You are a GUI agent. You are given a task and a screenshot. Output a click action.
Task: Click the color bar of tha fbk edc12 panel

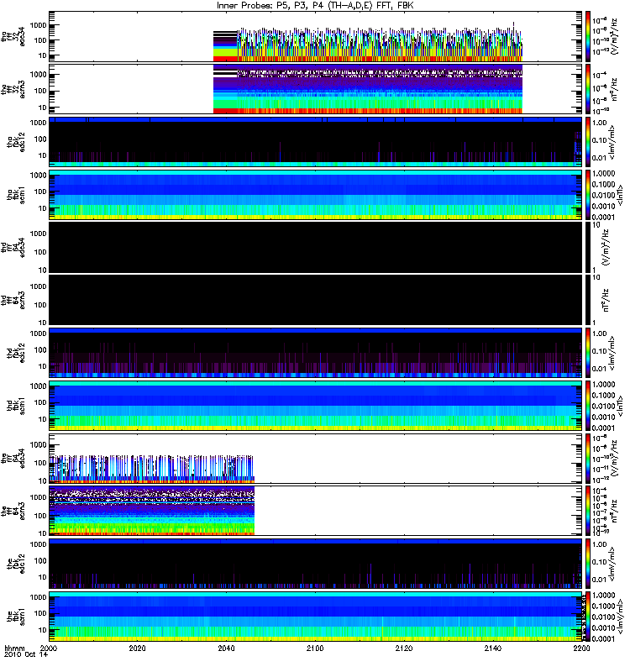[588, 142]
